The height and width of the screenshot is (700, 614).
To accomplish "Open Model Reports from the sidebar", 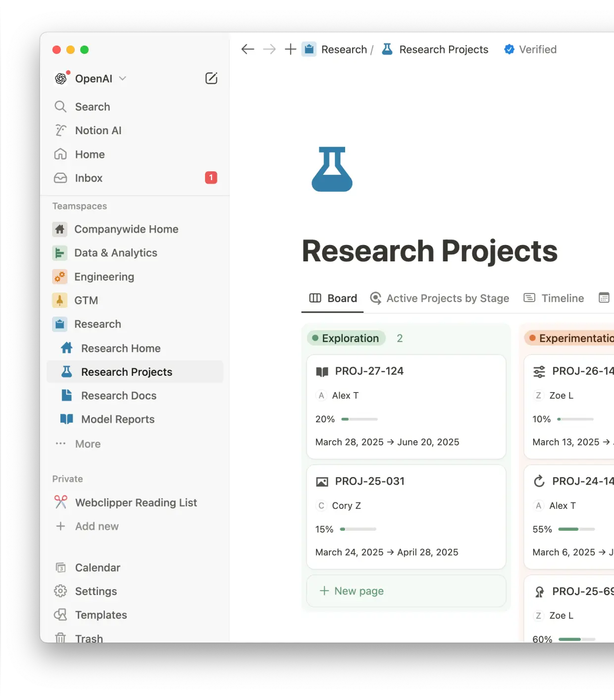I will 117,419.
